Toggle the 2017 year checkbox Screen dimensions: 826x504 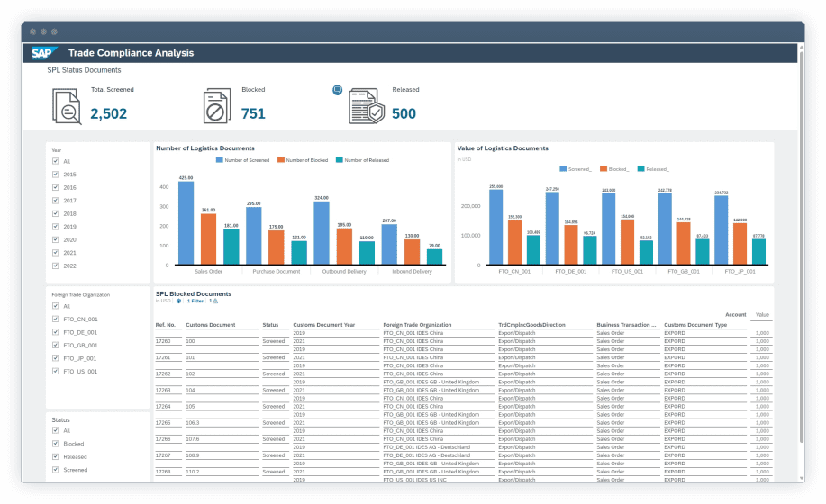pyautogui.click(x=55, y=201)
